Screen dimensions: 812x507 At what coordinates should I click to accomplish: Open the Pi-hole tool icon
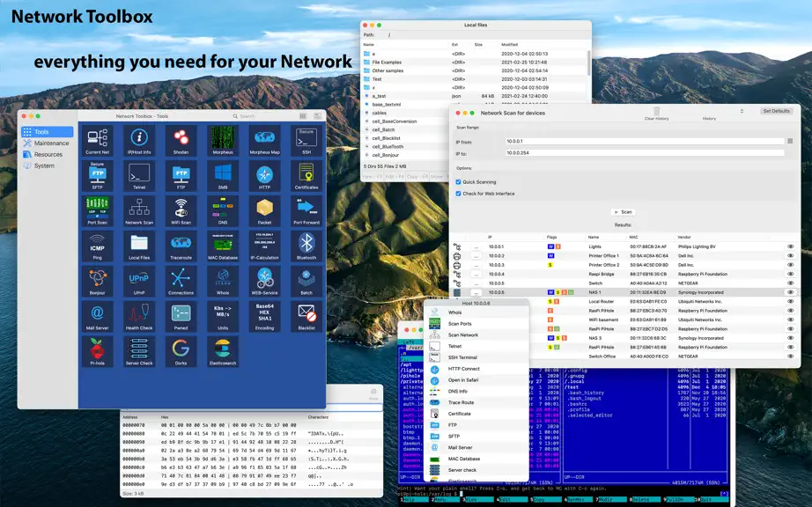pos(98,351)
